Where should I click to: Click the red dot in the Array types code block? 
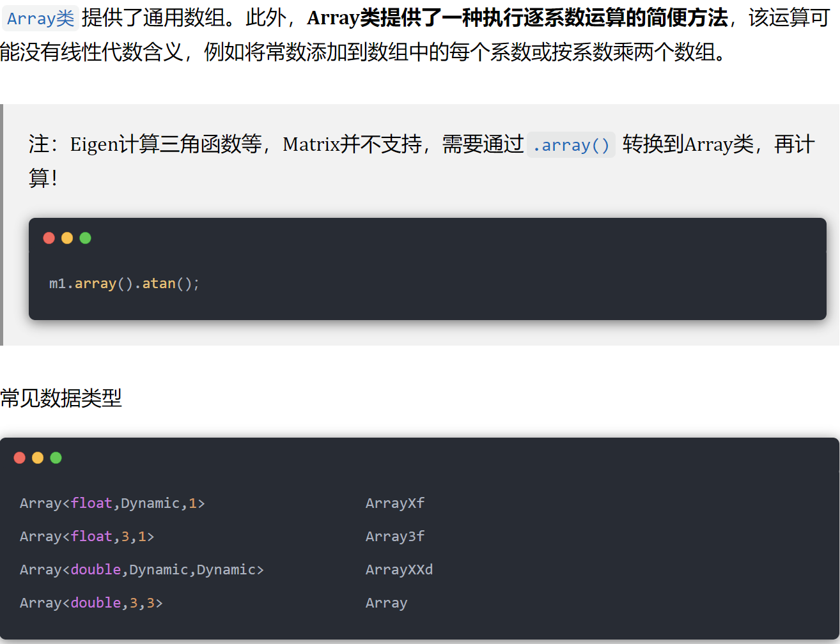pyautogui.click(x=19, y=457)
